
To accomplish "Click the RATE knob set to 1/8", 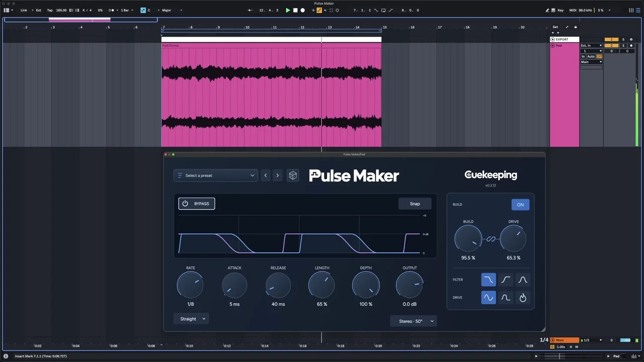I will coord(190,286).
